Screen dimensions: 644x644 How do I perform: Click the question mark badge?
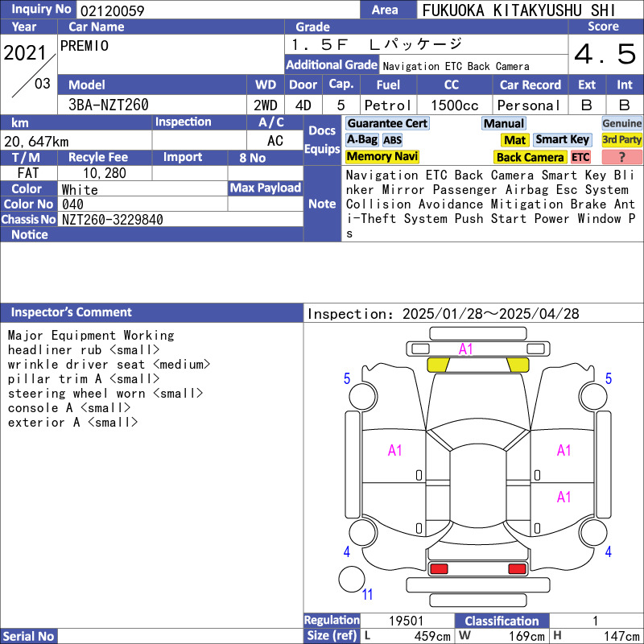click(x=621, y=157)
